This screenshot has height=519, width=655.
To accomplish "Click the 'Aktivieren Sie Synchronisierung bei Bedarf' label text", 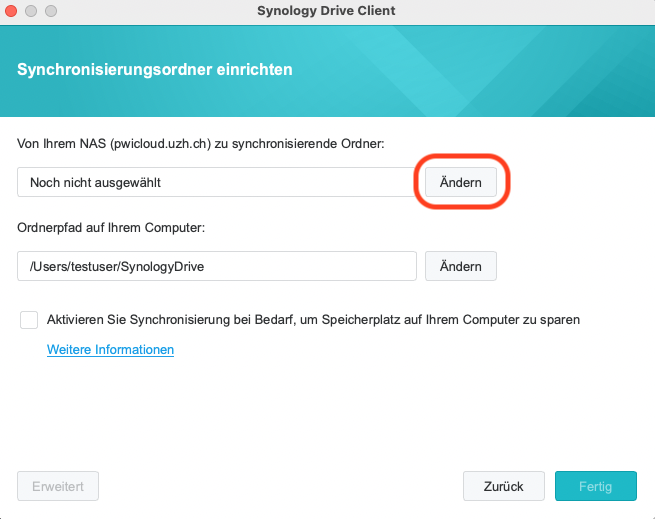I will 172,320.
